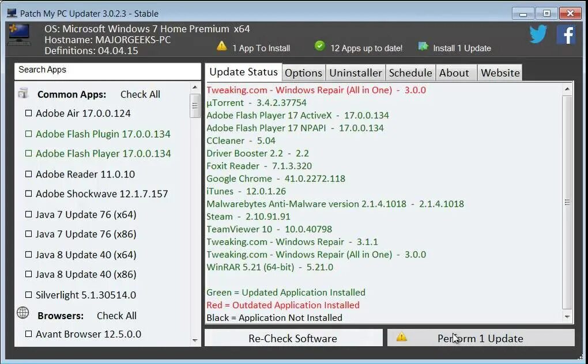Click the iTunes 12.0.1.26 entry
This screenshot has width=588, height=364.
pyautogui.click(x=246, y=191)
